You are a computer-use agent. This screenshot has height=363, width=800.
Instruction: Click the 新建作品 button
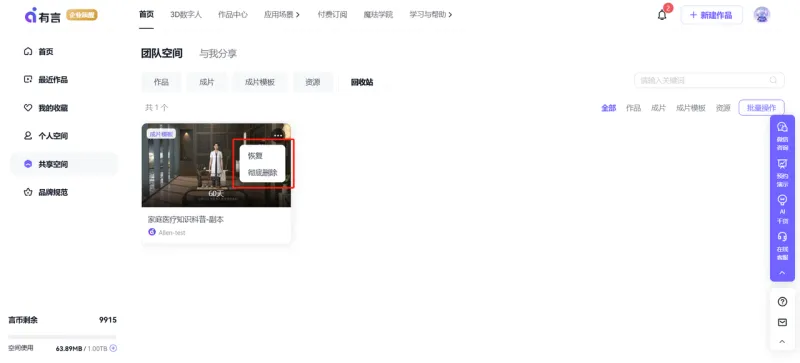click(x=711, y=15)
